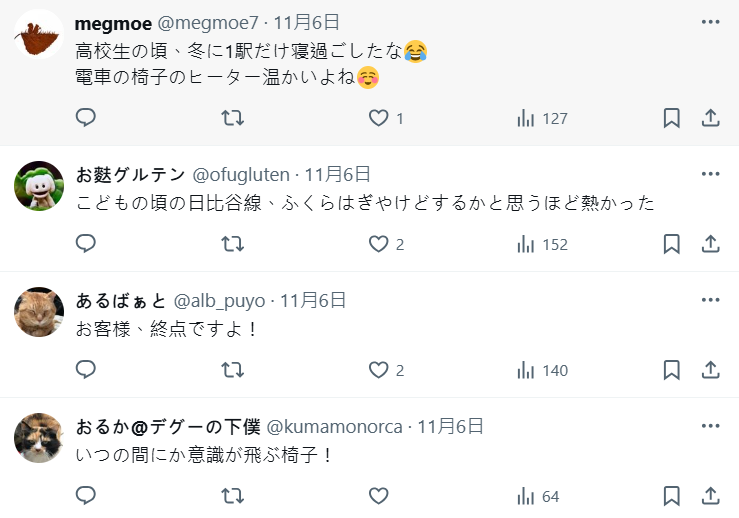Screen dimensions: 739x518
Task: Retweet megmoe's heater tweet
Action: click(x=232, y=118)
